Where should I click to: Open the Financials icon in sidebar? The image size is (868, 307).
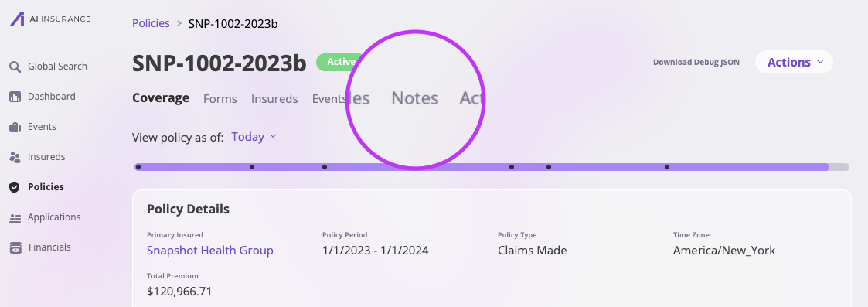pos(15,247)
